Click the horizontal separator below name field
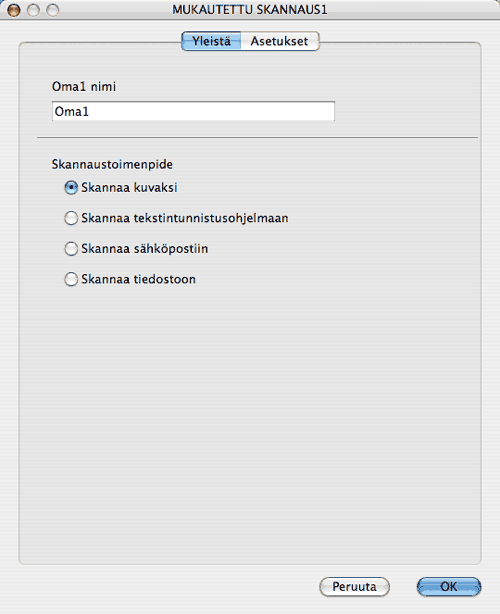Image resolution: width=500 pixels, height=614 pixels. (257, 137)
